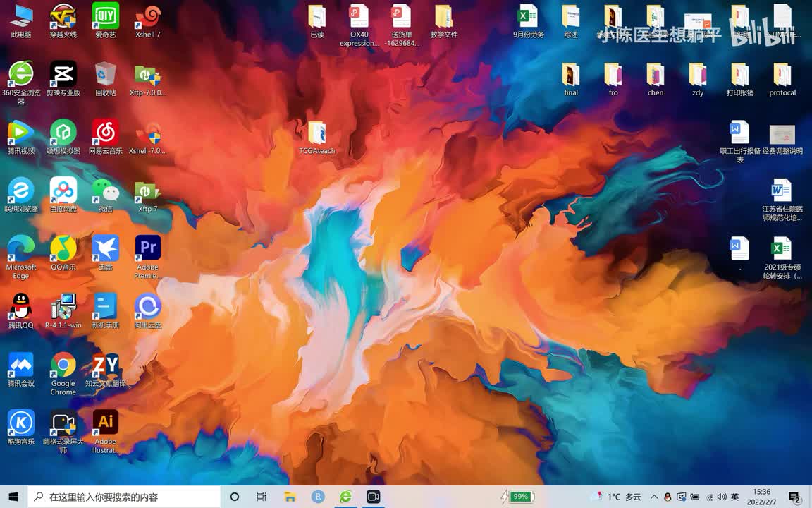Image resolution: width=812 pixels, height=508 pixels.
Task: Select the 剪映专业版 shortcut
Action: coord(63,79)
